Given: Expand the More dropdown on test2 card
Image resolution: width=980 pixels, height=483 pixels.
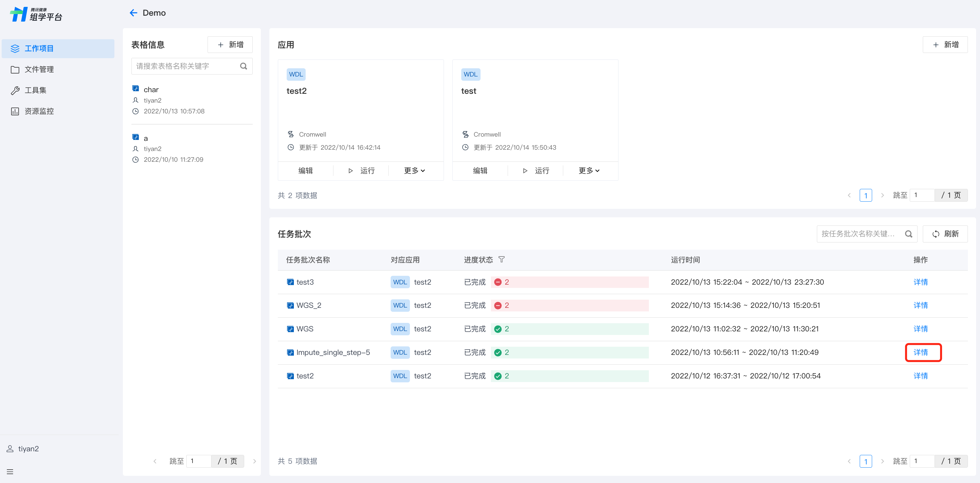Looking at the screenshot, I should coord(414,171).
